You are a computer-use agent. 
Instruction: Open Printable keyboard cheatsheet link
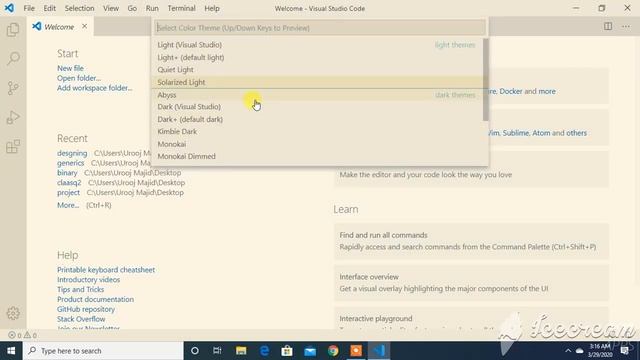(x=106, y=270)
